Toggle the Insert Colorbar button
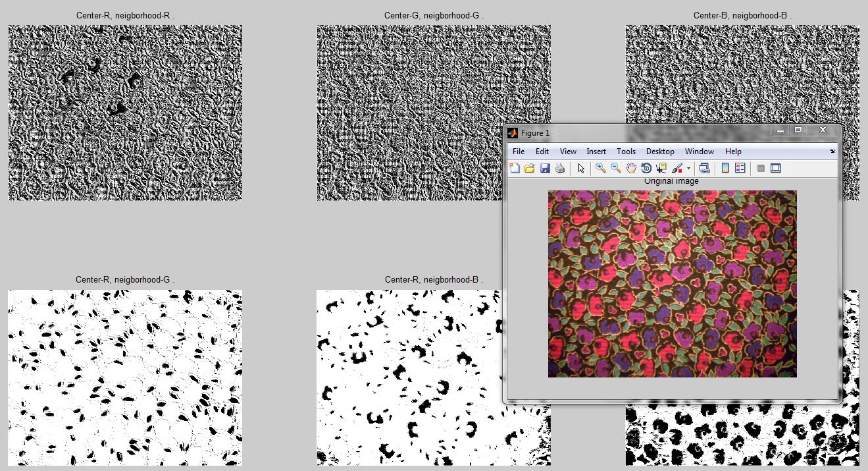 pyautogui.click(x=725, y=169)
